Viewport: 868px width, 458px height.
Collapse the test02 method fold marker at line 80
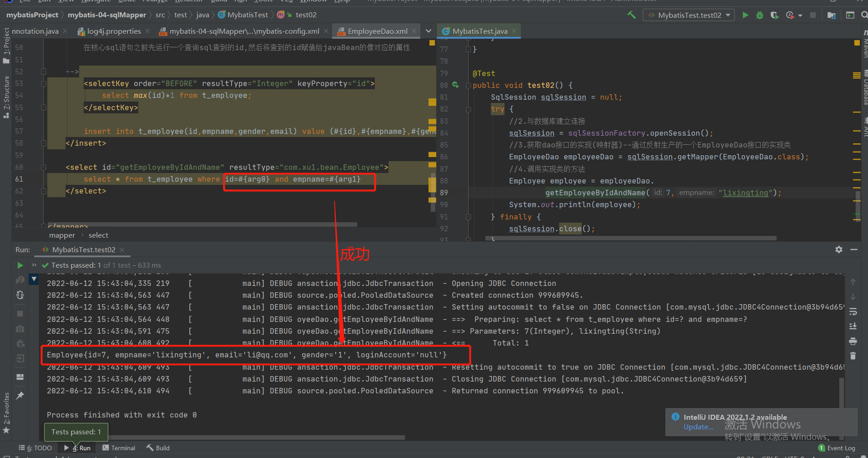pyautogui.click(x=468, y=85)
